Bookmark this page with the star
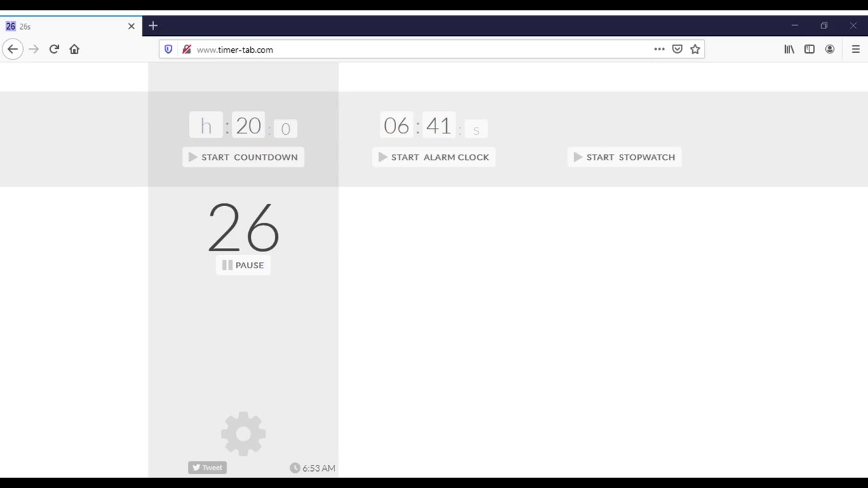 [695, 49]
